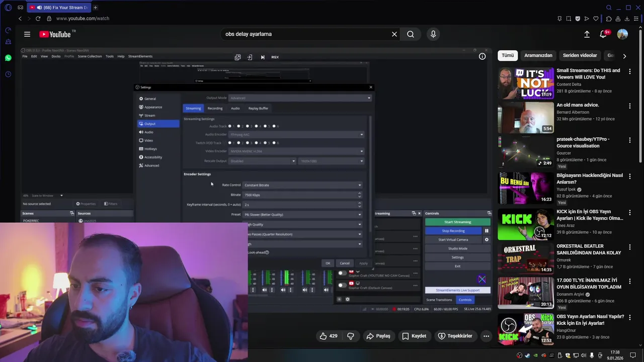Click the Paylaş share button
The width and height of the screenshot is (644, 362).
click(x=378, y=336)
